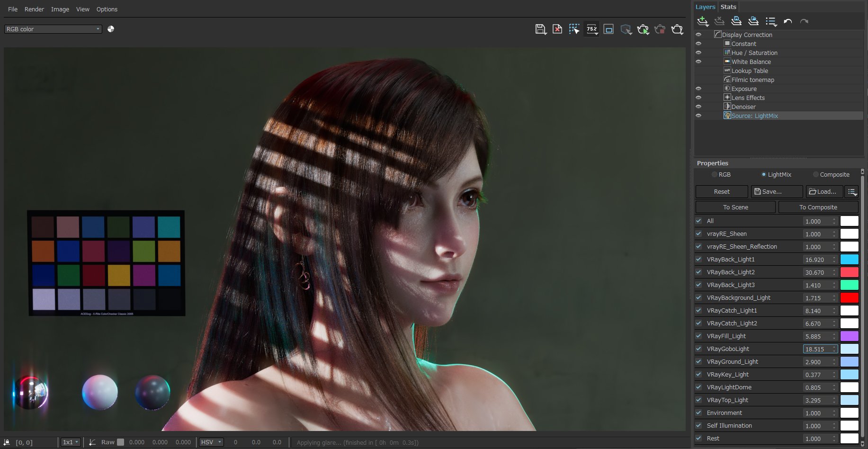Select the Composite radio button
The width and height of the screenshot is (868, 449).
(x=815, y=174)
